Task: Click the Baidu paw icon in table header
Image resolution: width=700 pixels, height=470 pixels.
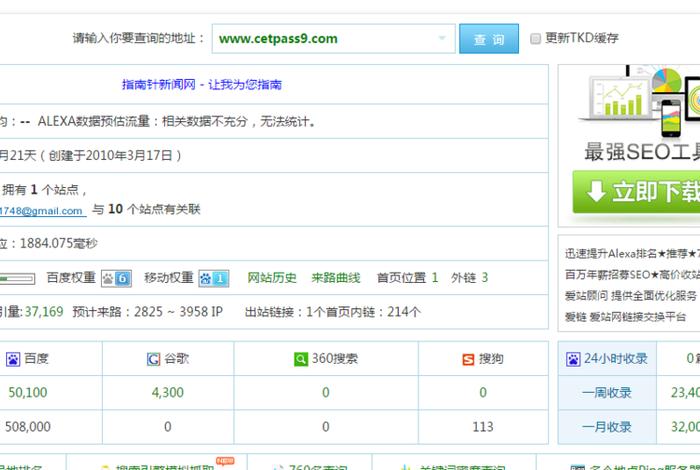Action: pyautogui.click(x=13, y=358)
